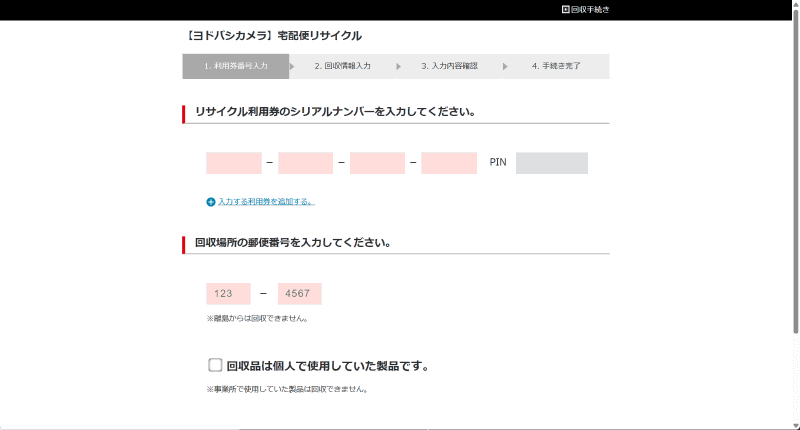Focus the fourth serial number field
The width and height of the screenshot is (800, 430).
click(x=449, y=163)
